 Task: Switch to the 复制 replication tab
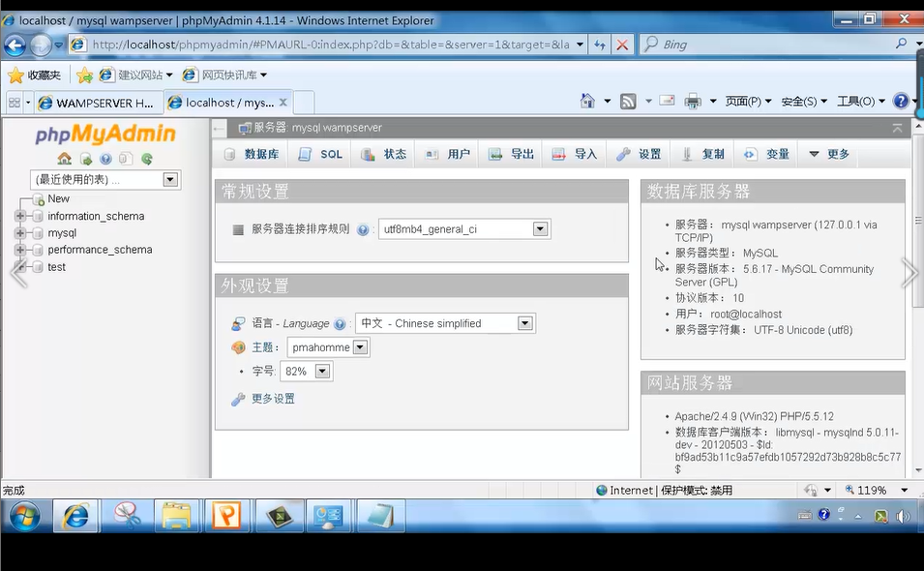(701, 155)
